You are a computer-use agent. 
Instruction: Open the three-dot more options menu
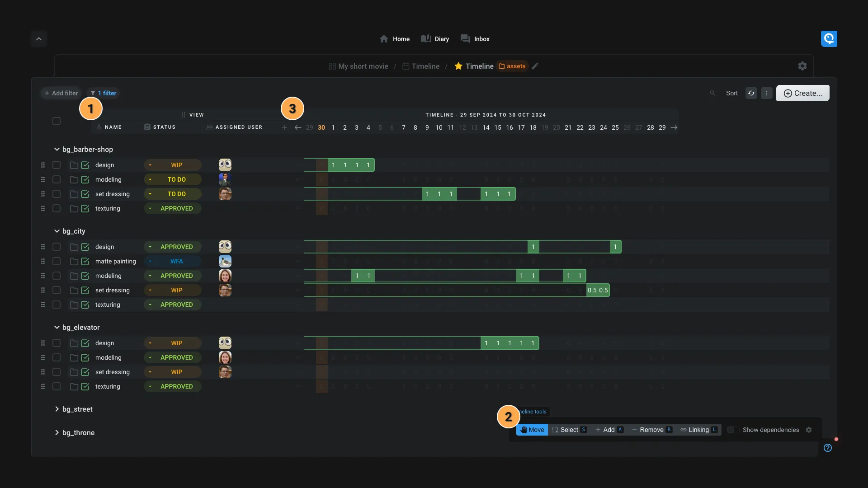[x=766, y=93]
